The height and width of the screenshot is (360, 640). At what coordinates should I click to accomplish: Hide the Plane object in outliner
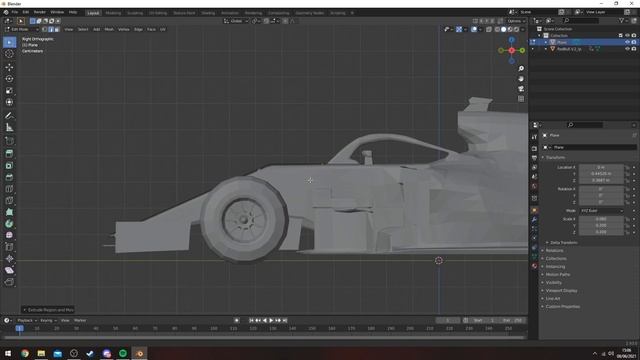[x=627, y=42]
